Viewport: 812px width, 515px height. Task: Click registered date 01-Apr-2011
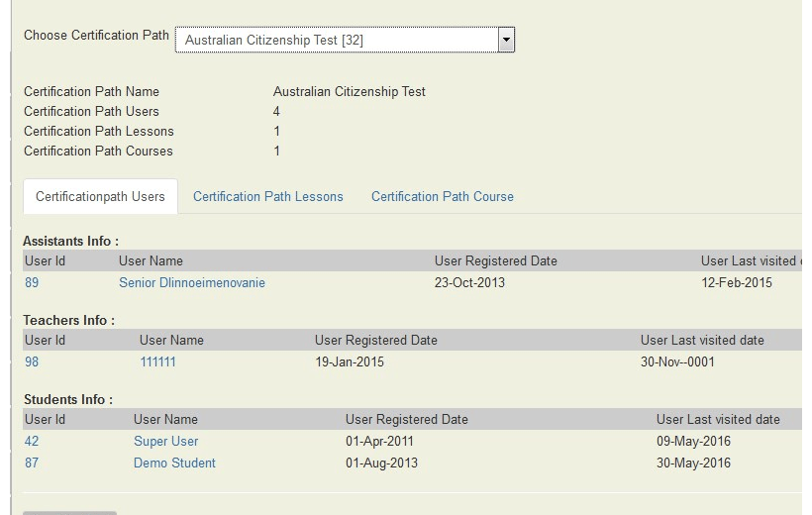coord(379,441)
